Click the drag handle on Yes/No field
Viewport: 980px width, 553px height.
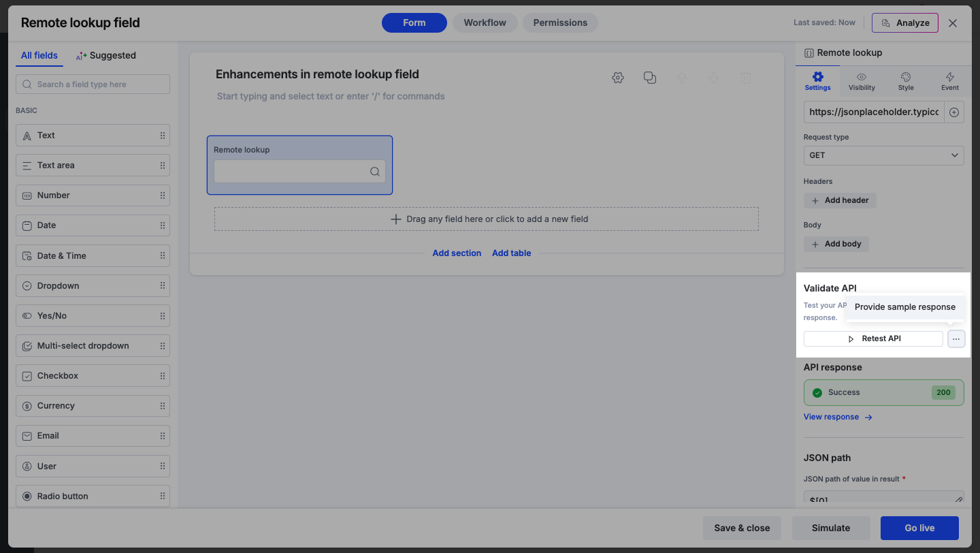click(163, 316)
